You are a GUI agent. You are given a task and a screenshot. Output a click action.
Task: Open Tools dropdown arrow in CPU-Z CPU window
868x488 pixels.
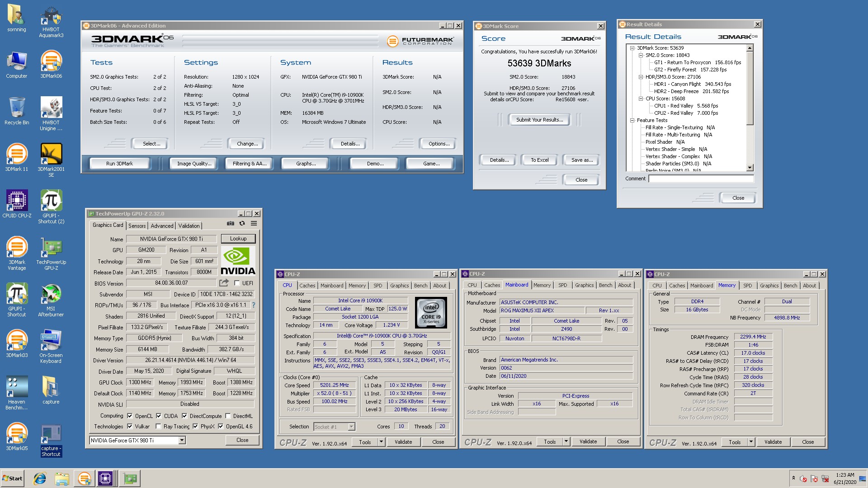point(381,442)
